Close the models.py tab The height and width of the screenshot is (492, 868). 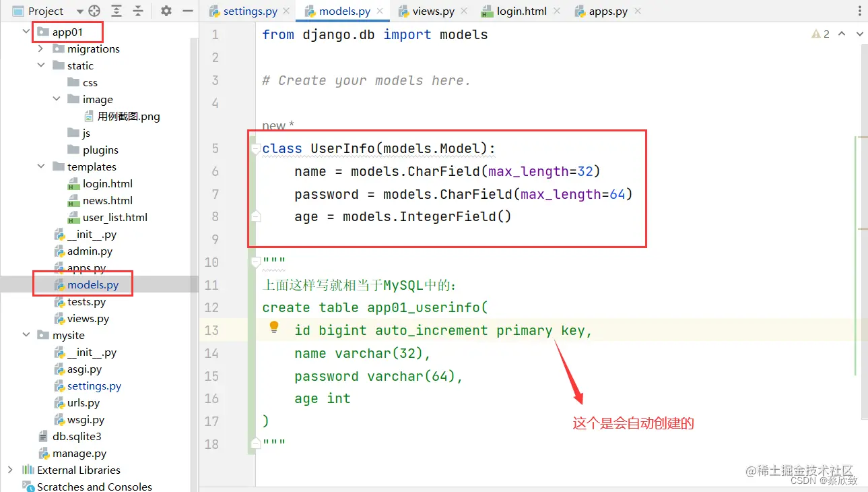(x=380, y=11)
